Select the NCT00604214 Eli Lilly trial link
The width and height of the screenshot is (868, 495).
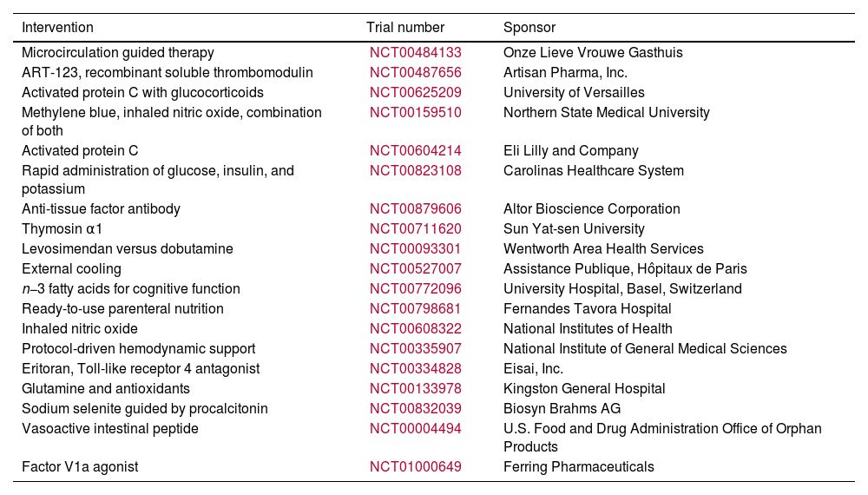[415, 151]
